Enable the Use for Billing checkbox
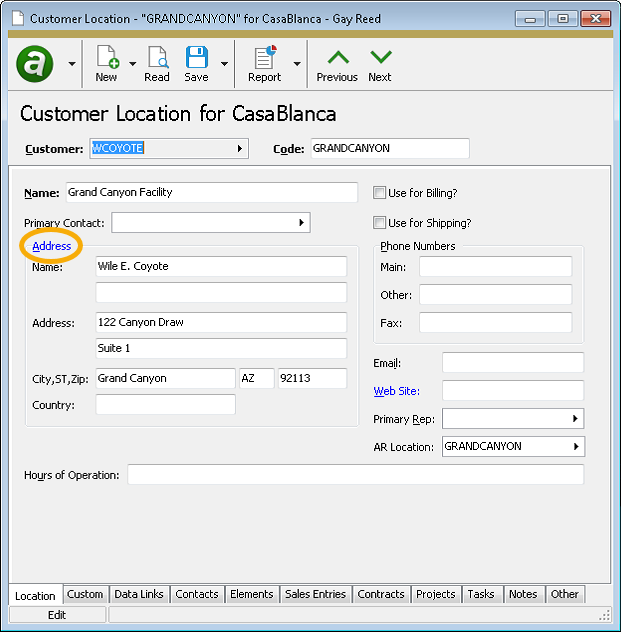 click(380, 193)
